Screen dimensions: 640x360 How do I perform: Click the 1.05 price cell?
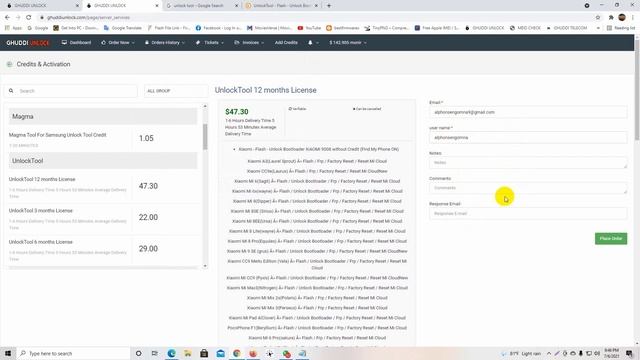pos(146,138)
